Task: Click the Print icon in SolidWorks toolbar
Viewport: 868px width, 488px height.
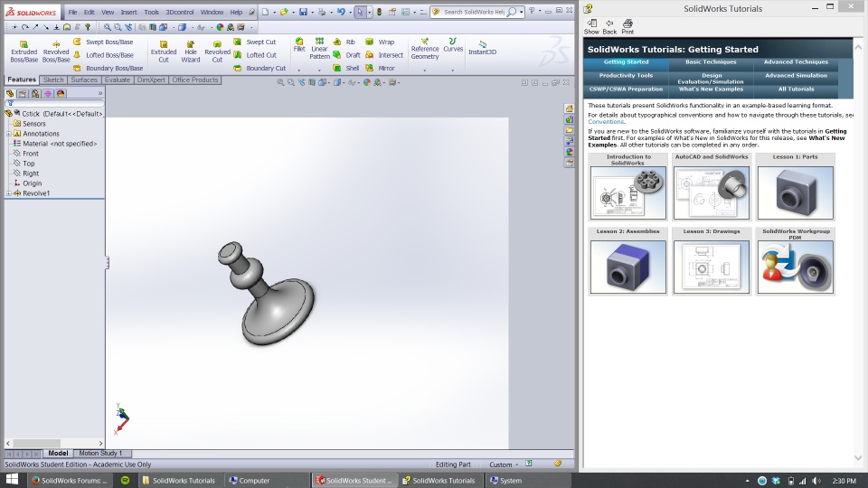Action: (x=322, y=12)
